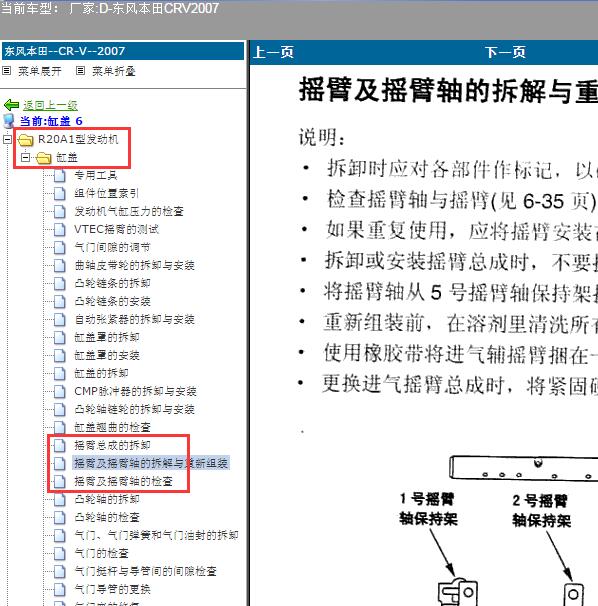Viewport: 598px width, 606px height.
Task: Click the document icon beside 摇臂总成的拆卸
Action: (x=60, y=445)
